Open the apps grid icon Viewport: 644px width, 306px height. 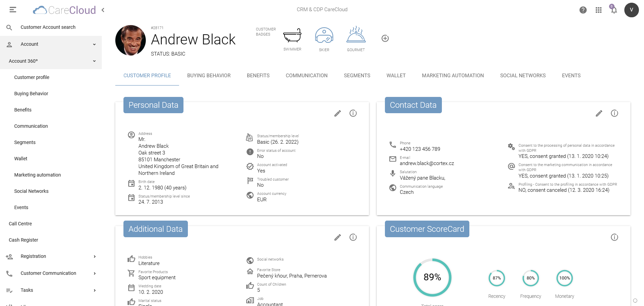(x=599, y=10)
